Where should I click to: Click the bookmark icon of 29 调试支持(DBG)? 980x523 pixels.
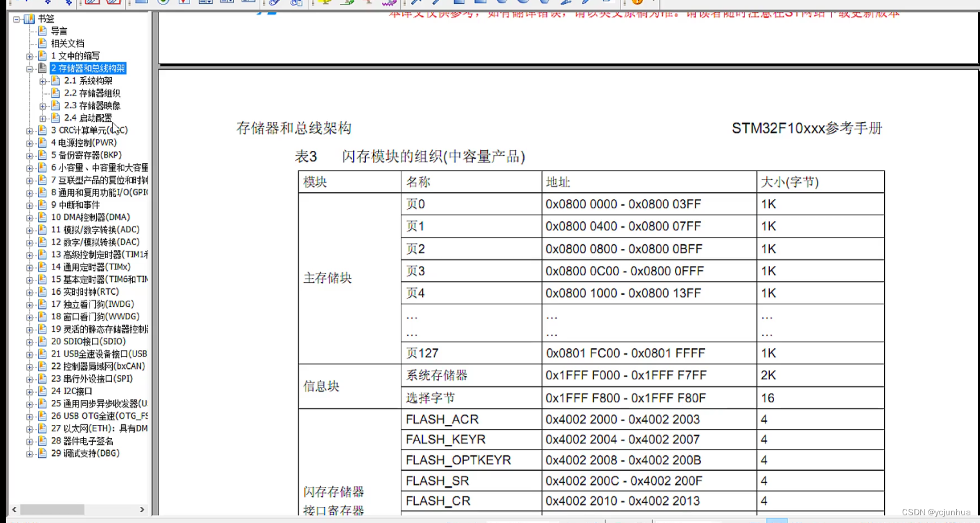pyautogui.click(x=43, y=453)
